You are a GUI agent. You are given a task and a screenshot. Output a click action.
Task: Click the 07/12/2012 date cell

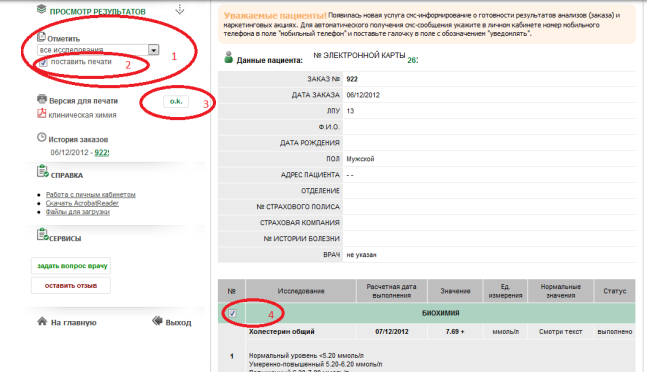(x=392, y=332)
